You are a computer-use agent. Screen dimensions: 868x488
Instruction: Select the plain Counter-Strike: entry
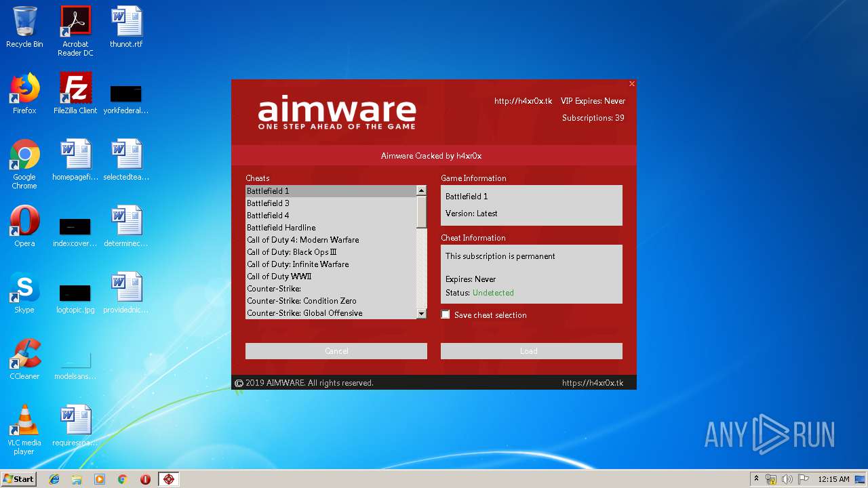pos(331,289)
